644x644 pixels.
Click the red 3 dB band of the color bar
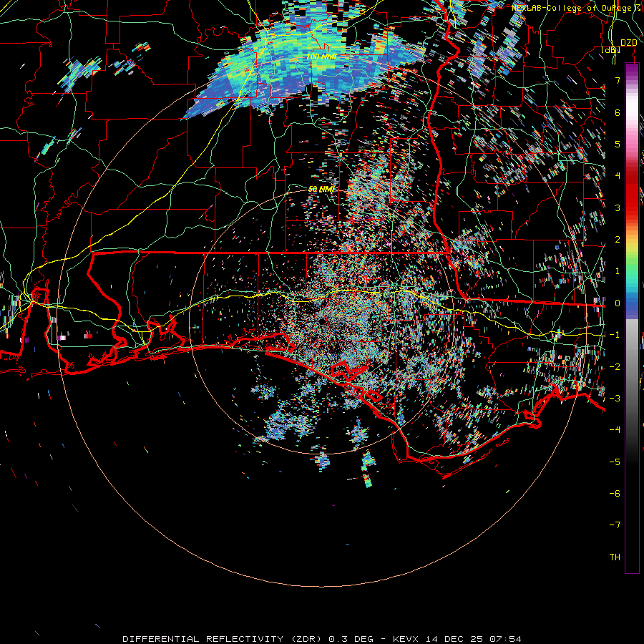632,201
